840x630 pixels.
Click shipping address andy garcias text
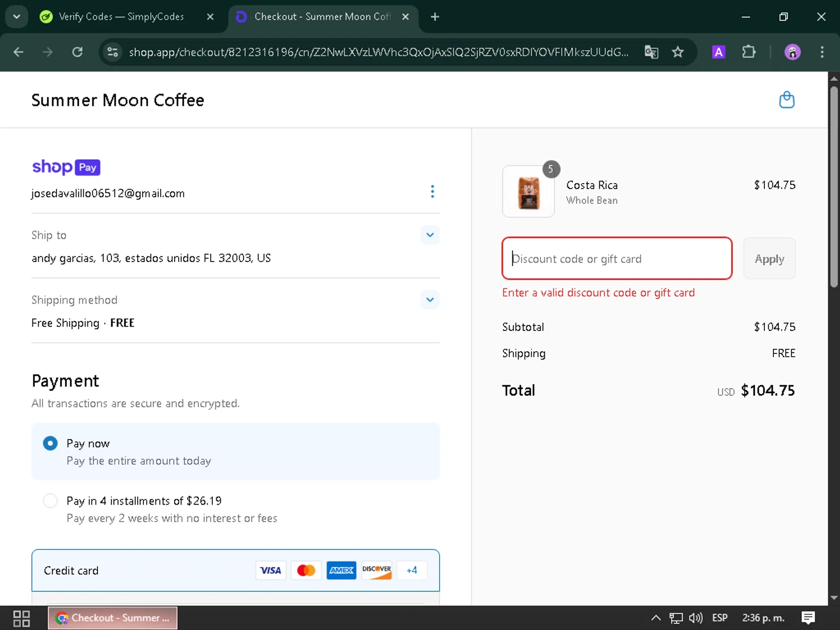pos(151,258)
